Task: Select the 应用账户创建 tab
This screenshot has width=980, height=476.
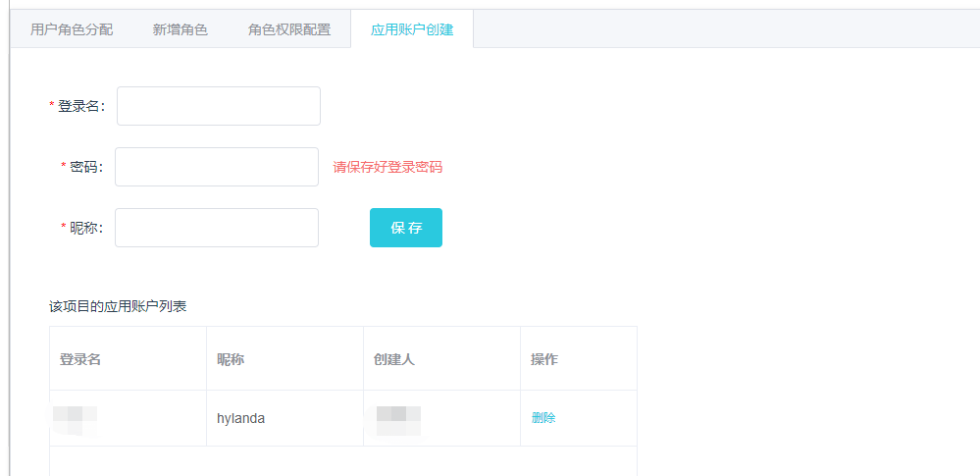Action: (x=412, y=29)
